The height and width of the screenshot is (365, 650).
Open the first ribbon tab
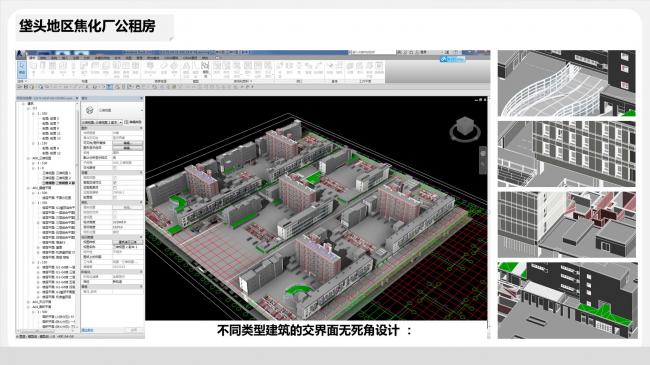[x=33, y=58]
